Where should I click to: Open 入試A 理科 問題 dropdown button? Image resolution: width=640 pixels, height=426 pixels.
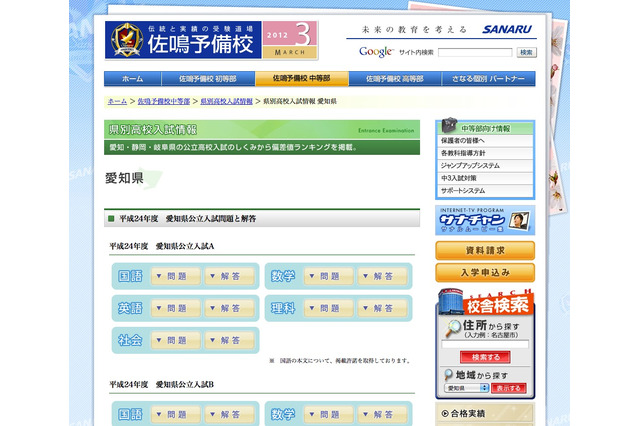329,308
